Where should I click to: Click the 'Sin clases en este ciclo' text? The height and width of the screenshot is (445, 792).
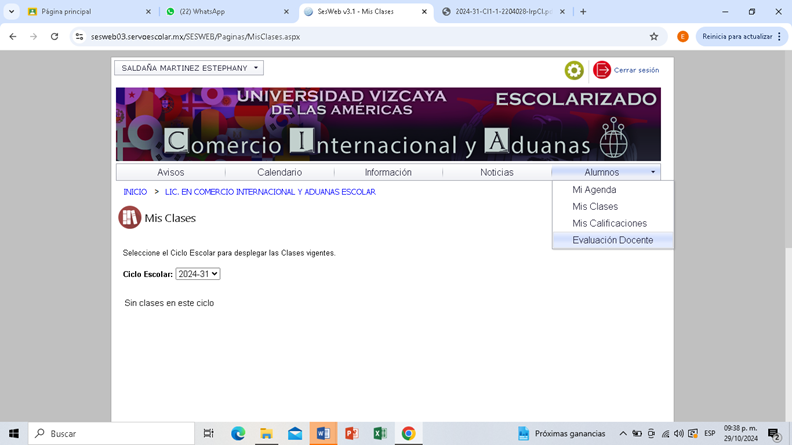(169, 303)
